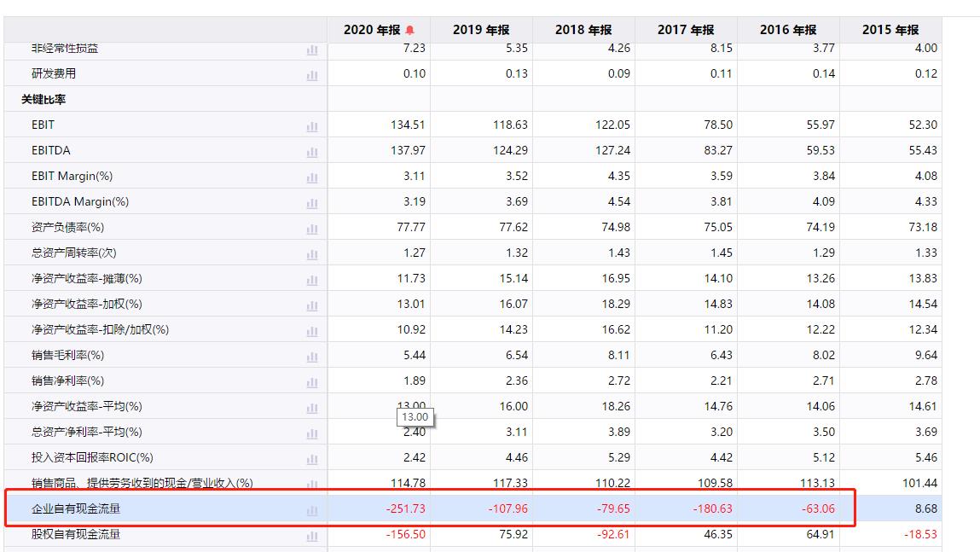The image size is (980, 552).
Task: Open chart icon beside 投入资本回报率ROIC(%)
Action: point(311,459)
